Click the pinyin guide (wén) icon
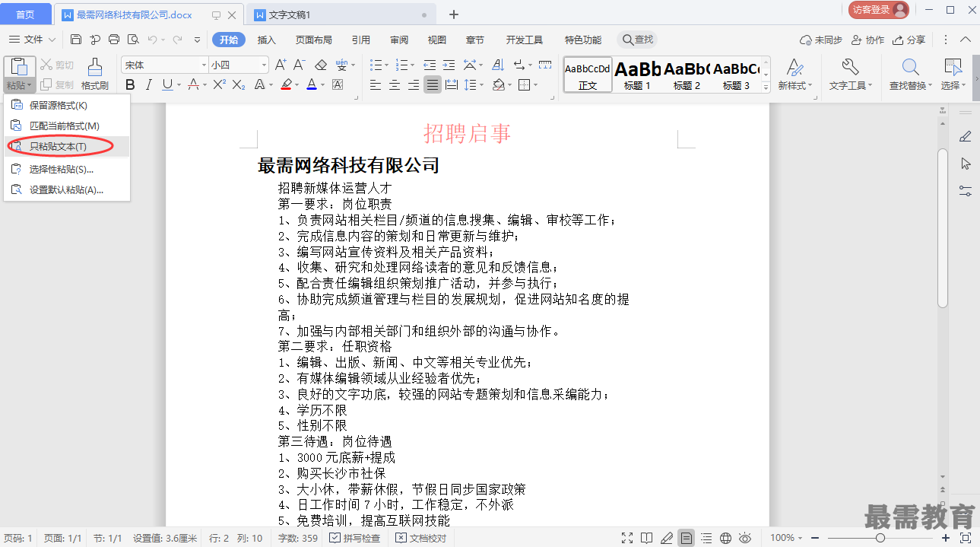Screen dimensions: 980x547 coord(342,65)
